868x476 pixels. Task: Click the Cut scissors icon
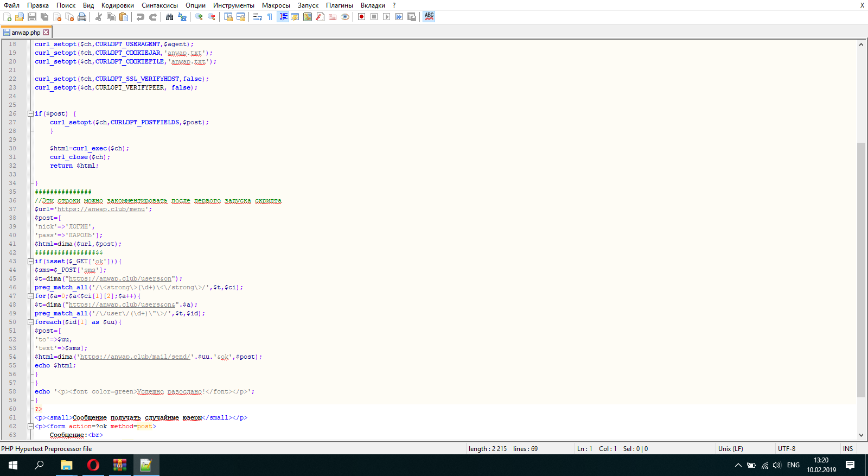[99, 17]
